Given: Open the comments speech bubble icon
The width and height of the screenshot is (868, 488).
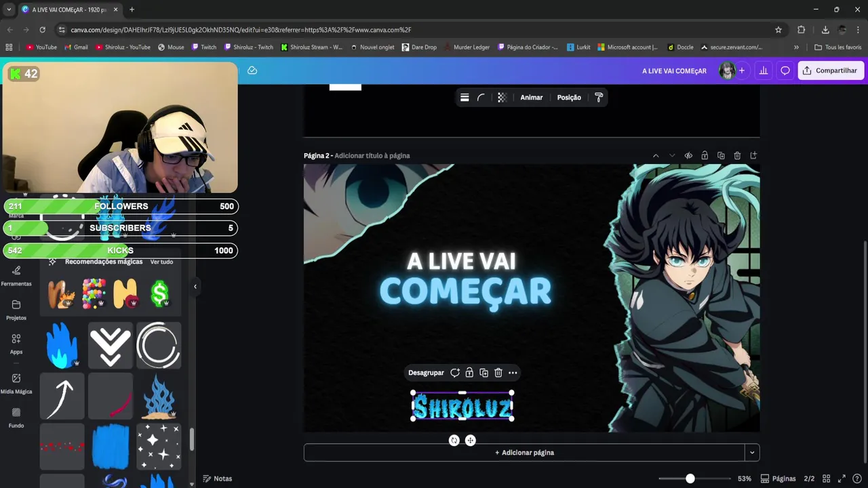Looking at the screenshot, I should point(785,70).
